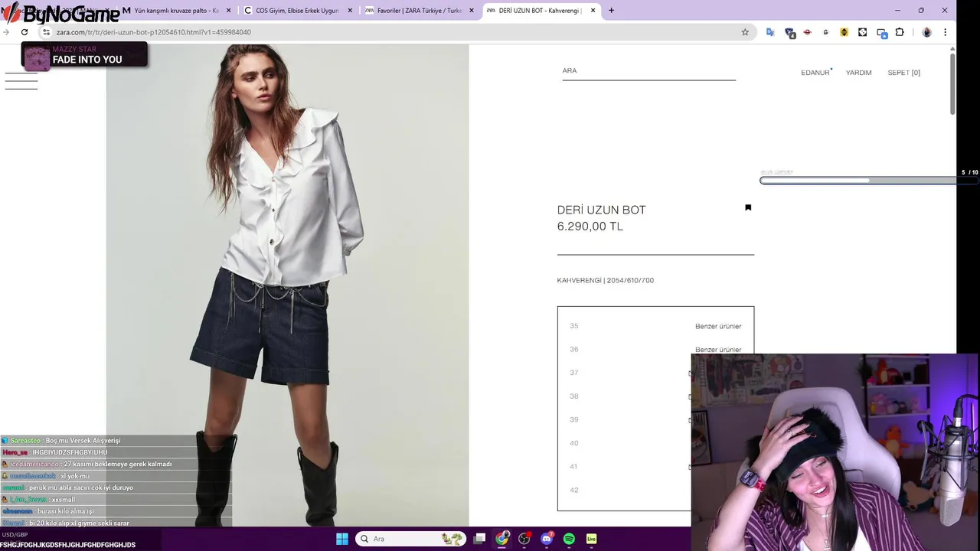The height and width of the screenshot is (551, 980).
Task: Select size 36 row
Action: (x=655, y=350)
